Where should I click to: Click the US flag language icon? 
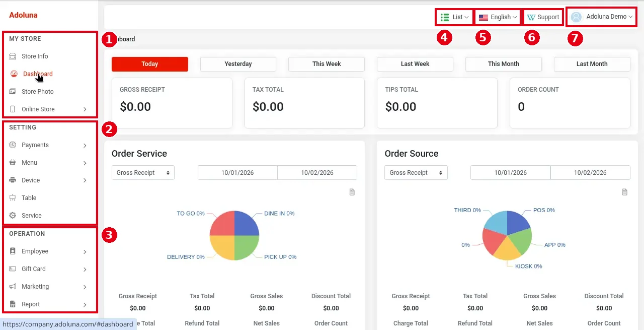pos(484,17)
